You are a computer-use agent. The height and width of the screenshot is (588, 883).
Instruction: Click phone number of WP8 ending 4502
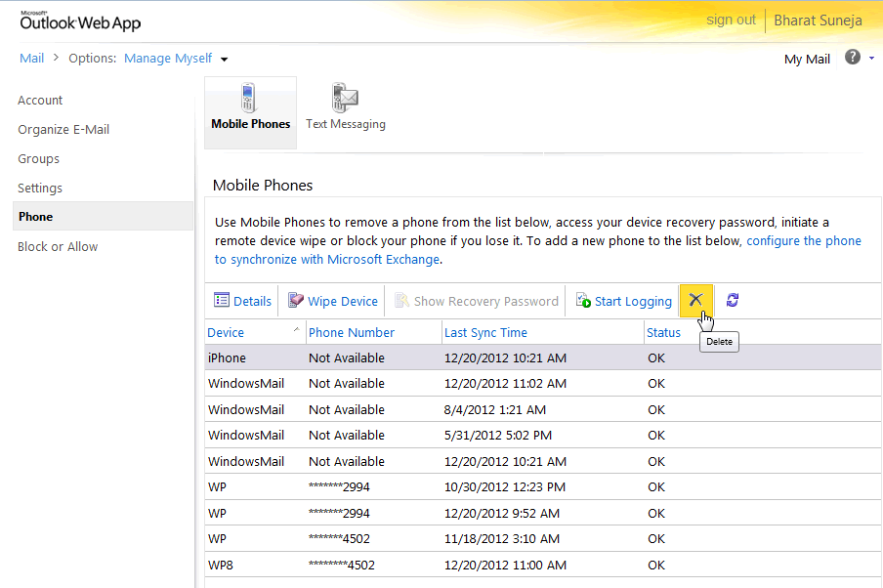341,565
